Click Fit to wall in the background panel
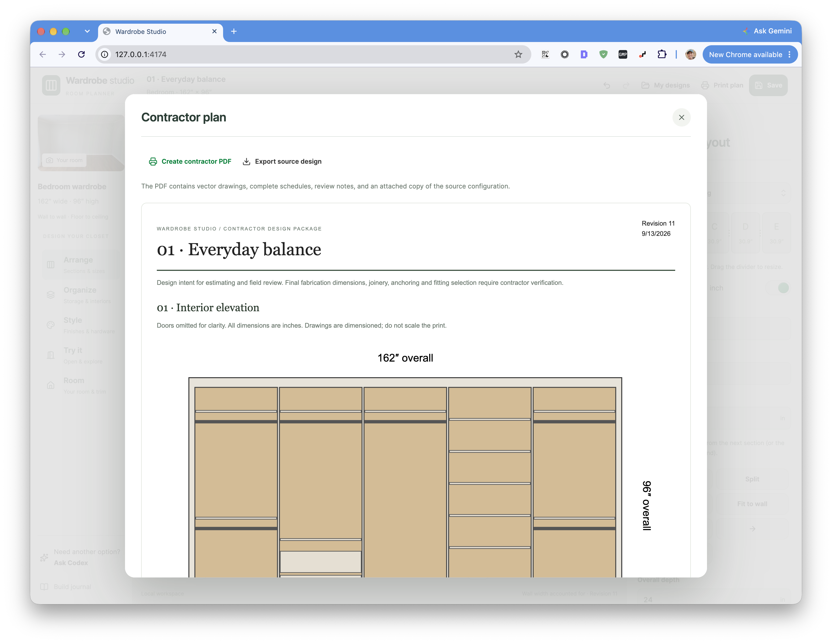Viewport: 832px width, 644px height. [752, 503]
